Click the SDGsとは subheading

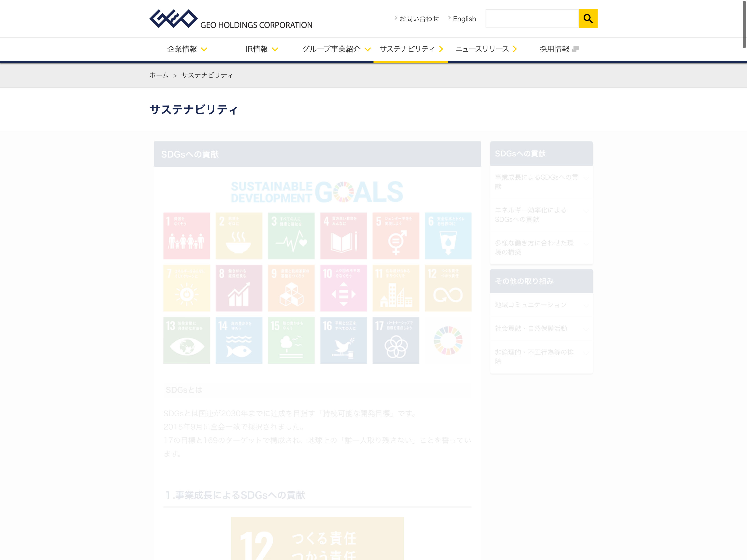[x=184, y=390]
